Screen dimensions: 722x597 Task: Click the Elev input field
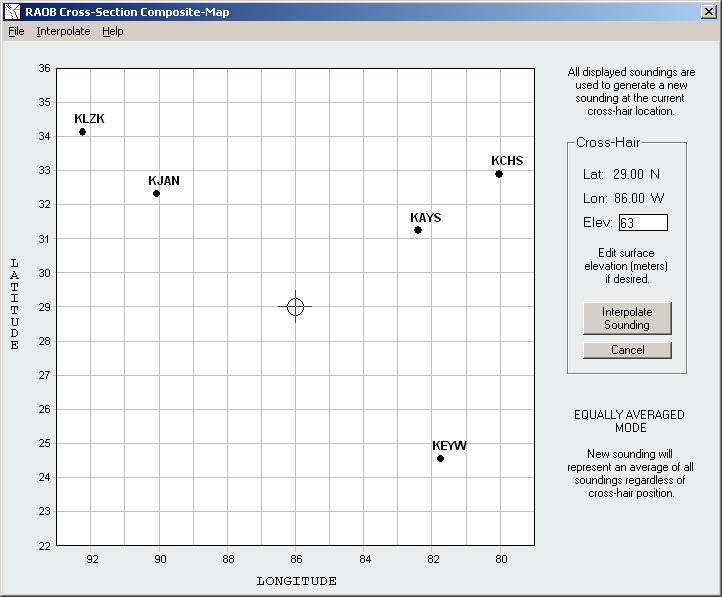[643, 223]
